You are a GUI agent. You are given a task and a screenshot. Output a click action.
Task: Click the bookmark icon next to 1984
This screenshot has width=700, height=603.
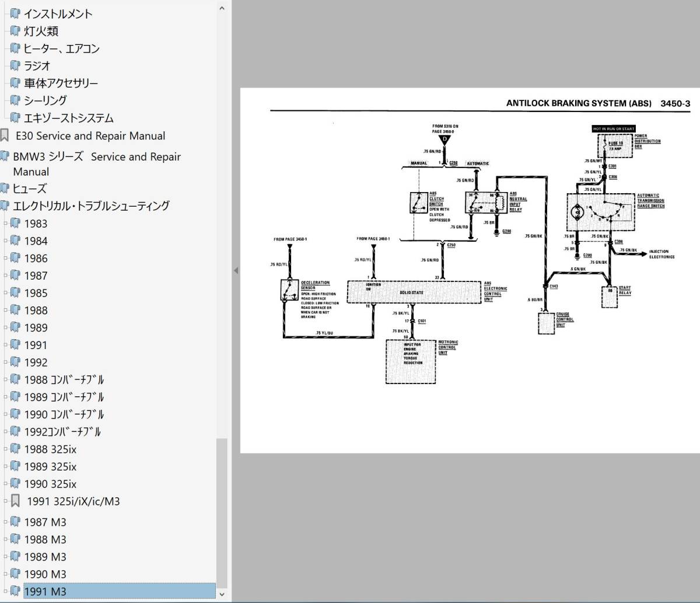click(x=15, y=240)
